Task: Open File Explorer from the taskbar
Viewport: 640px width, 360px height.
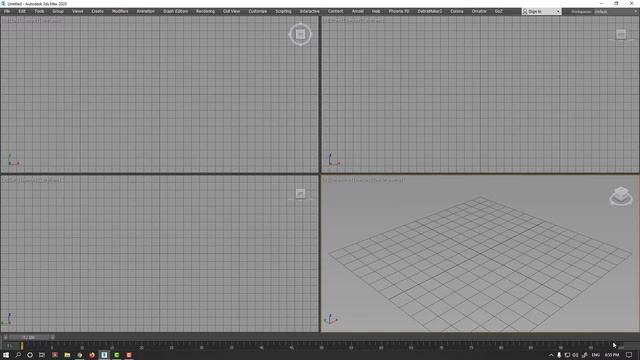Action: (x=67, y=355)
